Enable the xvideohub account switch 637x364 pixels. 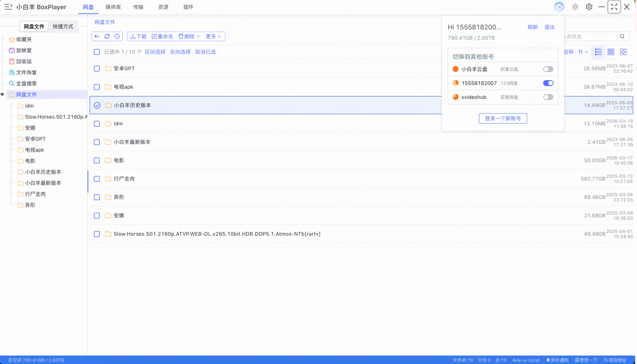(548, 97)
